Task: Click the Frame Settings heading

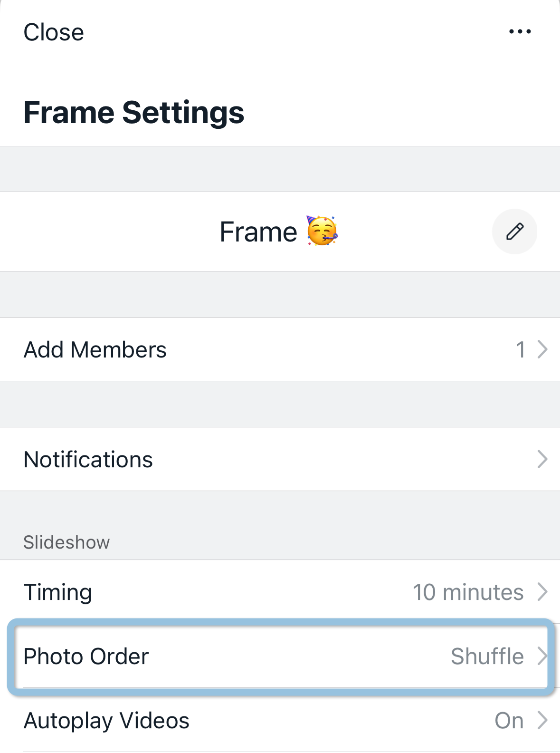Action: 134,113
